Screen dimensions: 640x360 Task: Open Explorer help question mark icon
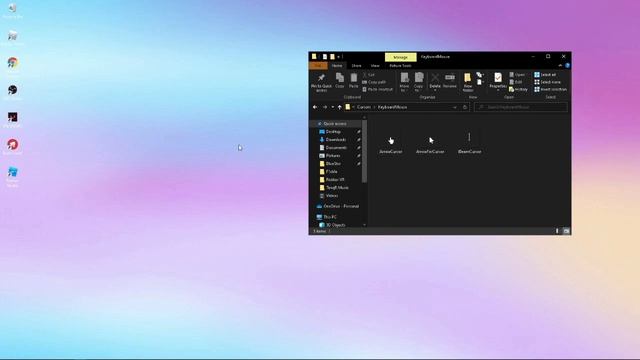pyautogui.click(x=567, y=66)
